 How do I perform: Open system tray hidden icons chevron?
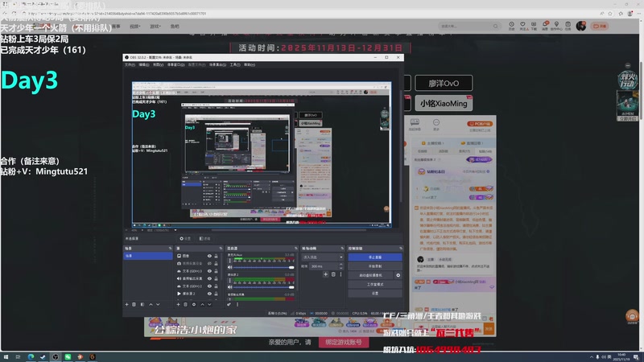coord(592,357)
